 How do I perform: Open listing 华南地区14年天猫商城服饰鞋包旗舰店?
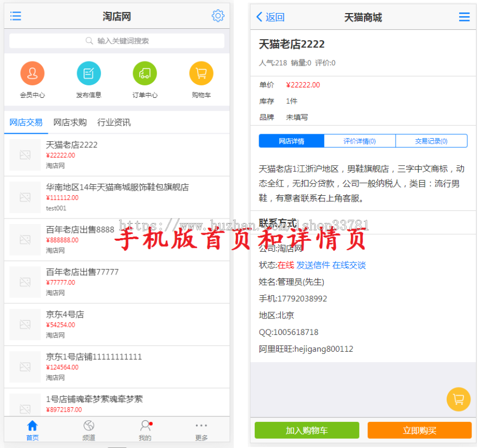click(117, 197)
